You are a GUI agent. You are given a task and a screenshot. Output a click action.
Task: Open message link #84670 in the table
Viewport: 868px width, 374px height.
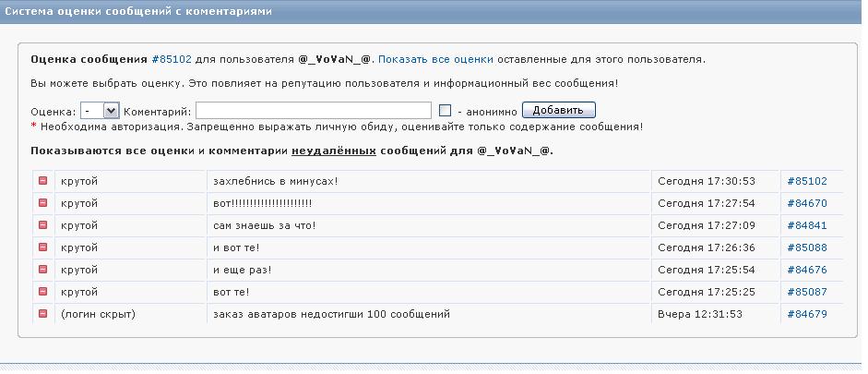point(806,203)
